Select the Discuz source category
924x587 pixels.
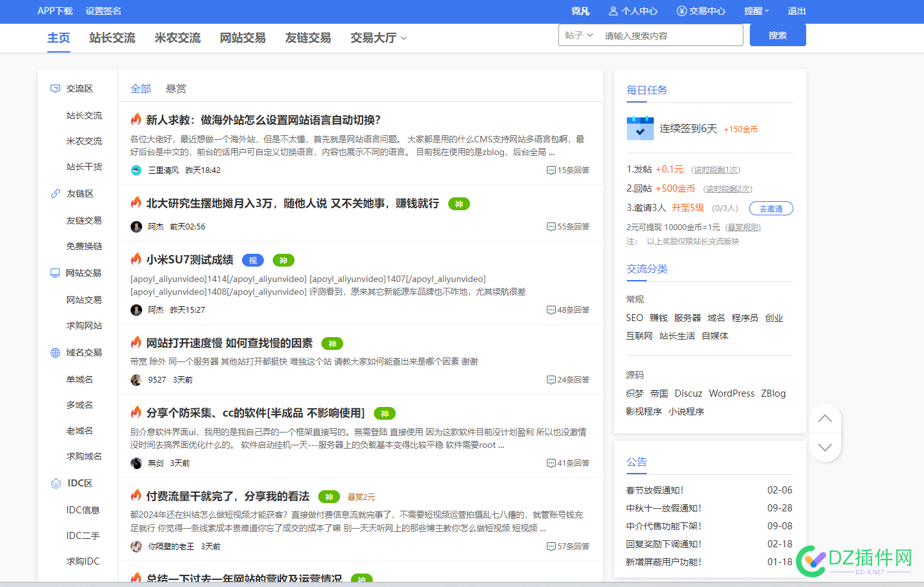(x=688, y=393)
